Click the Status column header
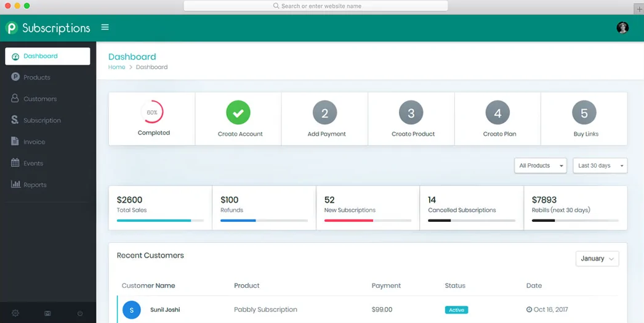The height and width of the screenshot is (323, 644). tap(455, 285)
